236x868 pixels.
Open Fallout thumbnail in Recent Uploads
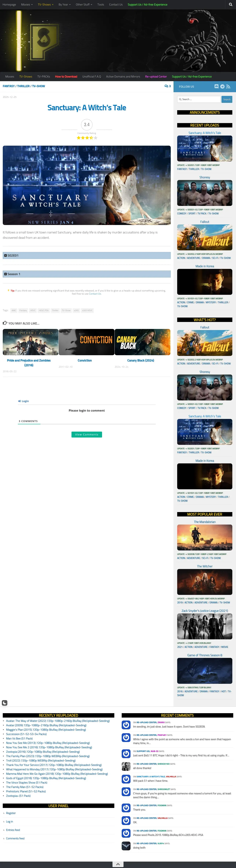pyautogui.click(x=205, y=237)
